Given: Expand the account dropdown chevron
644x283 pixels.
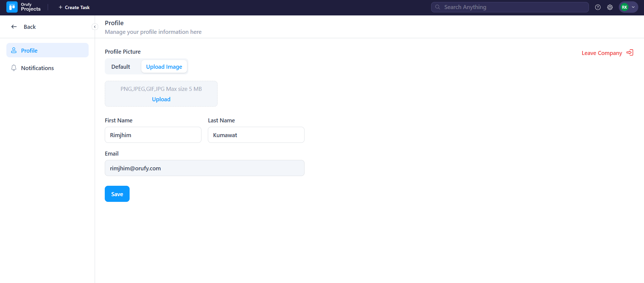Looking at the screenshot, I should coord(633,7).
